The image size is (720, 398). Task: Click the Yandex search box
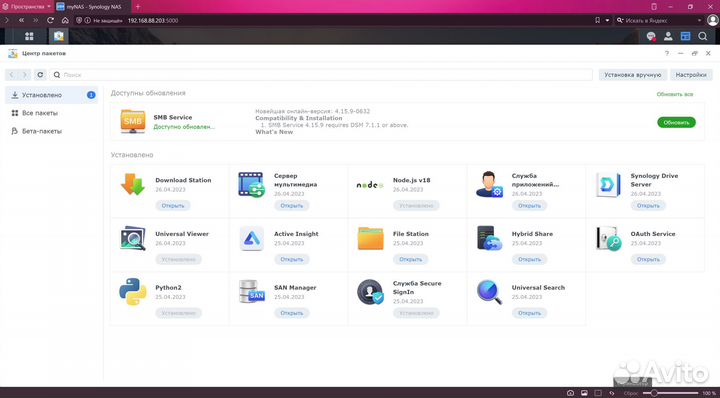659,20
